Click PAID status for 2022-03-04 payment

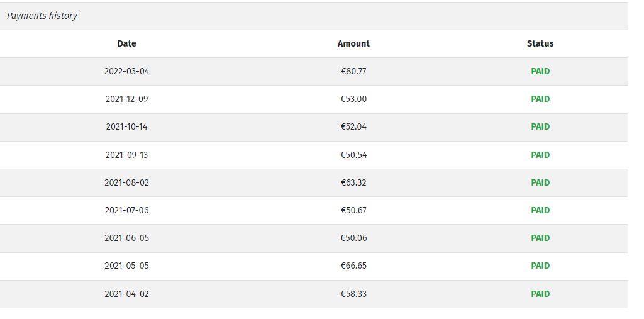540,71
